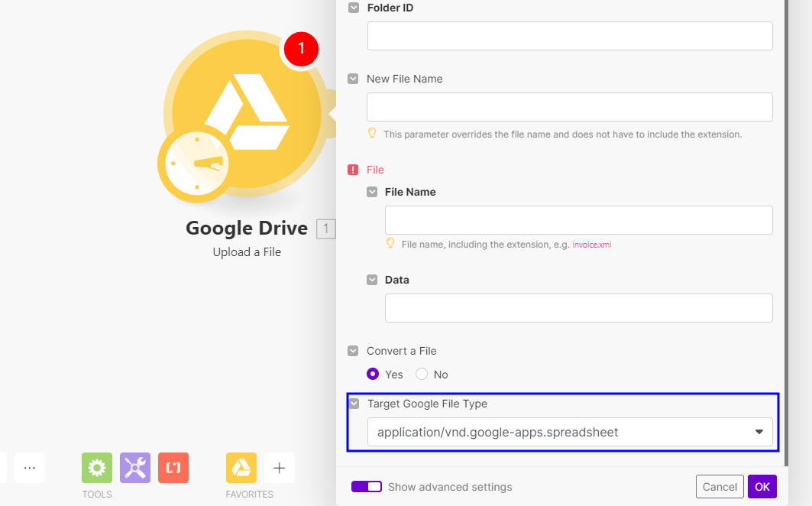
Task: Click the OK button
Action: click(762, 487)
